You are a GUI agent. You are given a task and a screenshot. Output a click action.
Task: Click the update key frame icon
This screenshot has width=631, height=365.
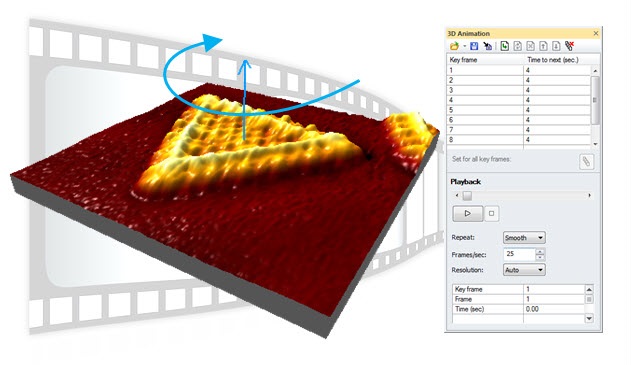click(518, 46)
